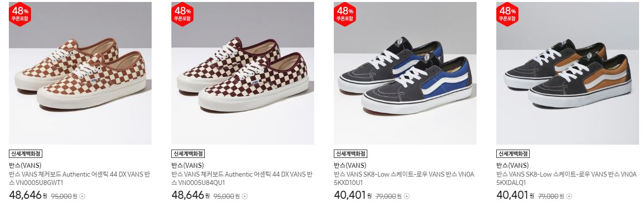The image size is (644, 213).
Task: Open the blue SK8-Low product image
Action: coord(405,73)
